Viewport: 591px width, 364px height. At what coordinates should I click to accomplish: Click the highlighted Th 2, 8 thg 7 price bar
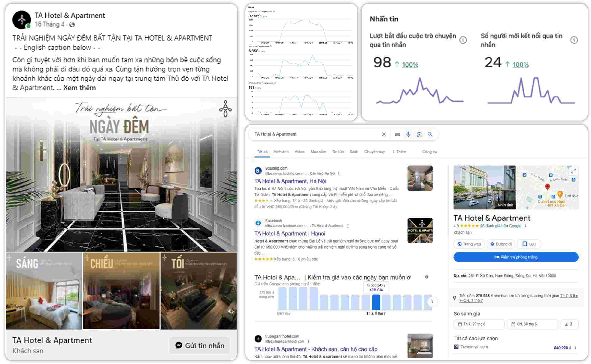click(x=376, y=302)
